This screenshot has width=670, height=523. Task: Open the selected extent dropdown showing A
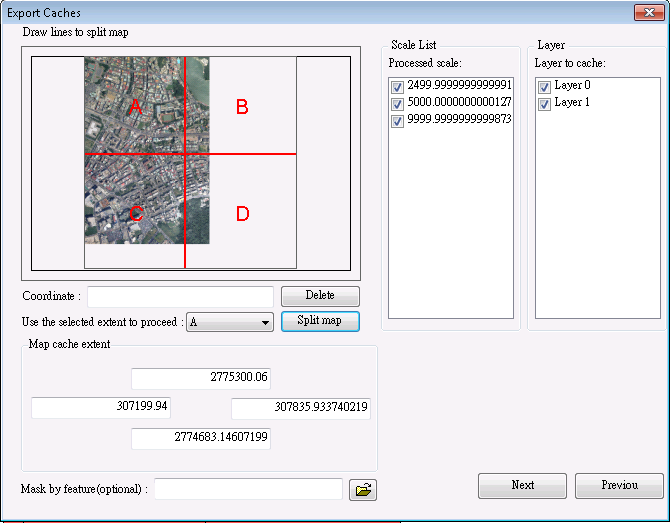230,322
